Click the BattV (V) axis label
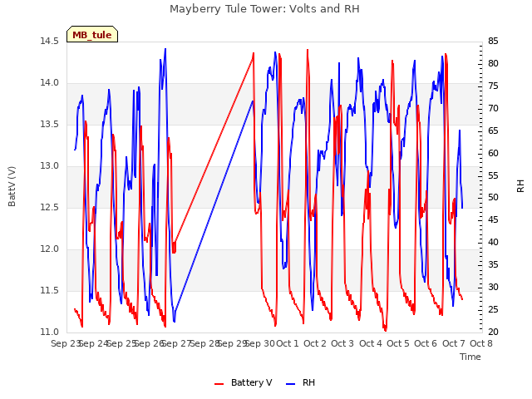This screenshot has width=532, height=399. tap(12, 186)
